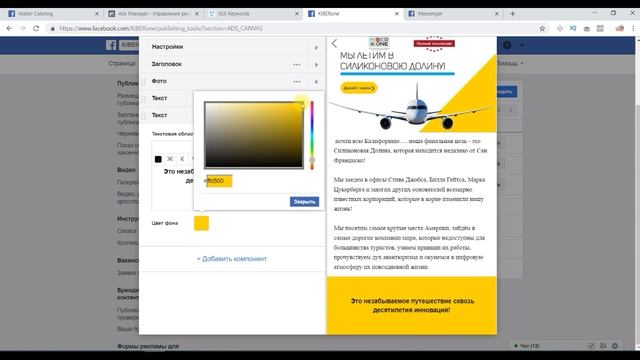
Task: Toggle italic with the К button
Action: (x=182, y=159)
